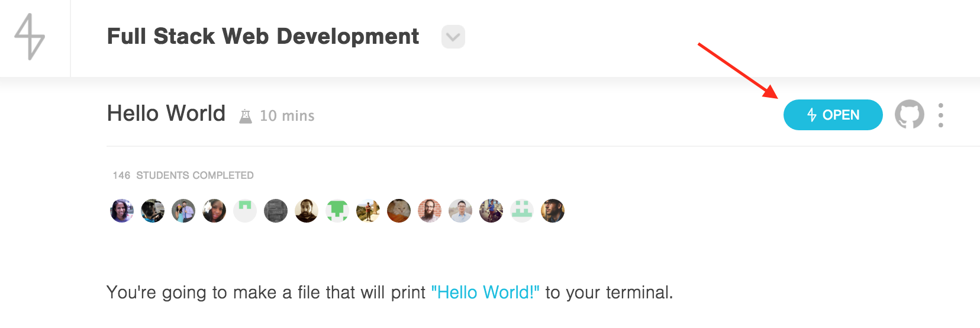Open the three-dot more options menu
This screenshot has height=328, width=980.
tap(940, 115)
